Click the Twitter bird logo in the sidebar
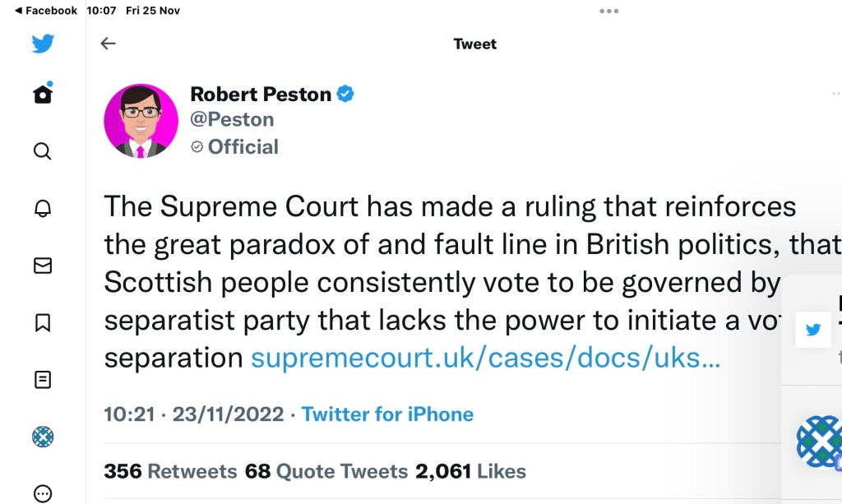Viewport: 842px width, 504px height. point(43,44)
